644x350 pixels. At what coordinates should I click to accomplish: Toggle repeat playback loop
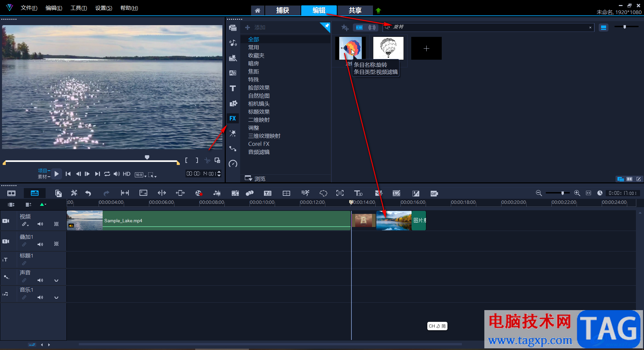click(x=107, y=174)
